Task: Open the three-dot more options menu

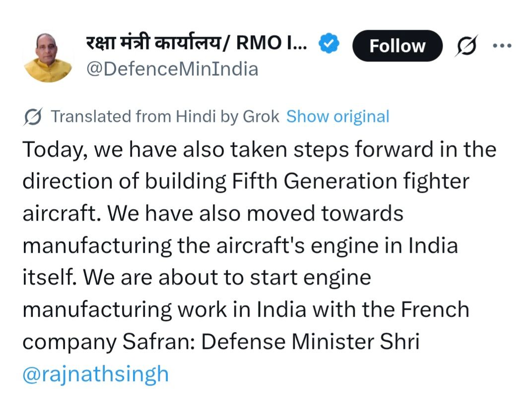Action: tap(501, 46)
